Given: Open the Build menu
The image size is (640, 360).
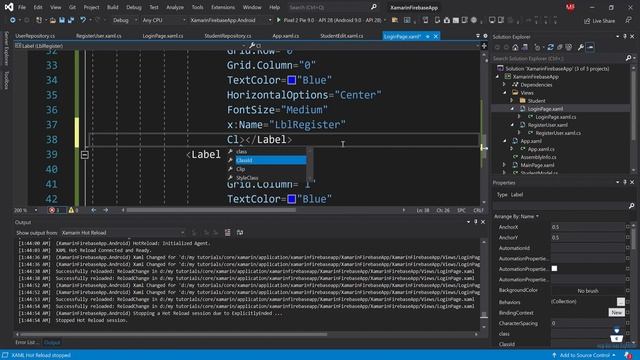Looking at the screenshot, I should pos(112,7).
